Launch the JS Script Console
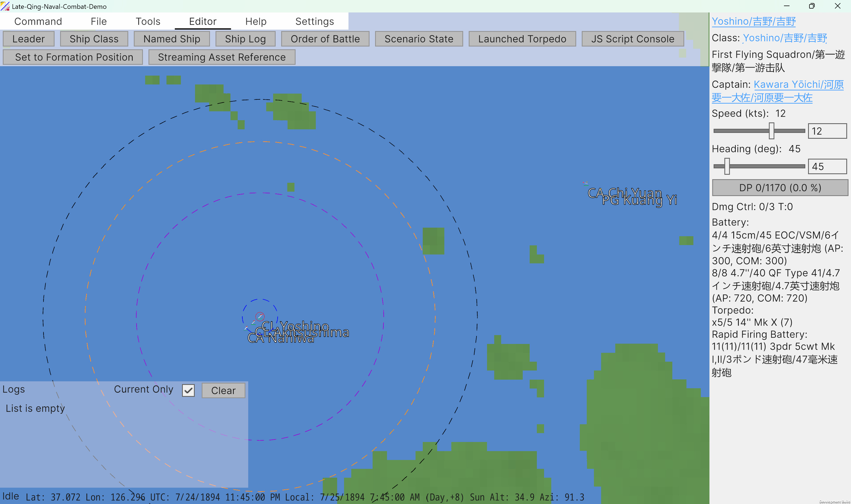851x504 pixels. (632, 38)
